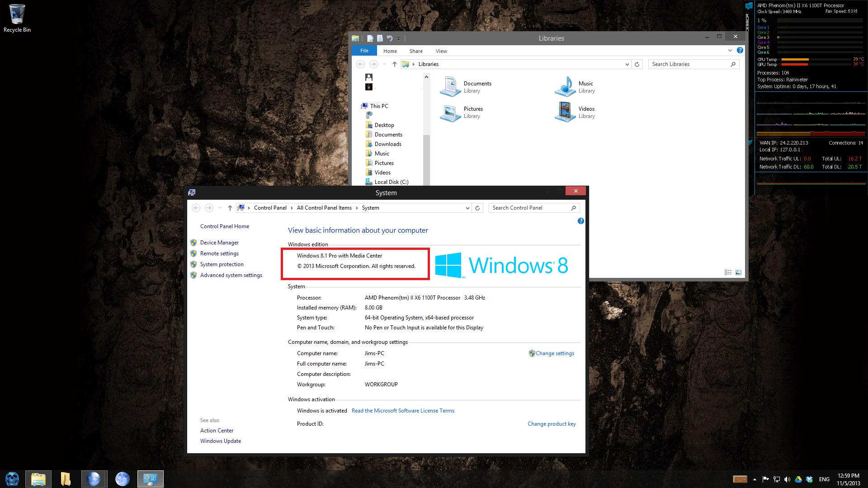Click the Help icon in Libraries window
The width and height of the screenshot is (868, 488).
(x=740, y=51)
